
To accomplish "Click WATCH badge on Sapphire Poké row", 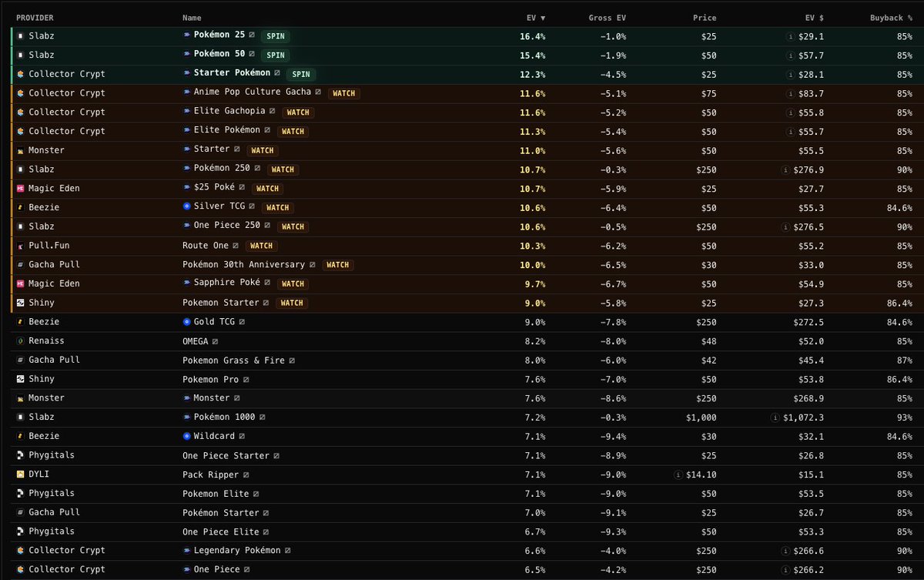I will (x=293, y=284).
